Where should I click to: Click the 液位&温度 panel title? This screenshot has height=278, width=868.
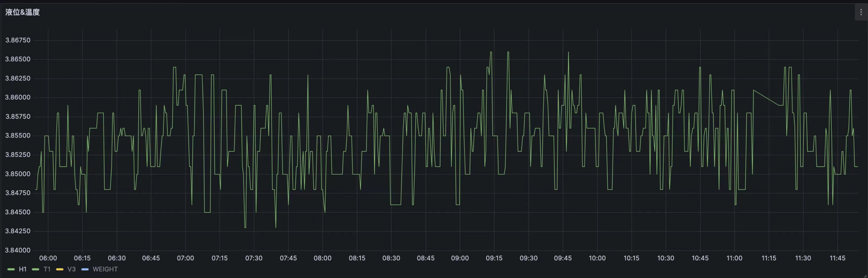[22, 12]
